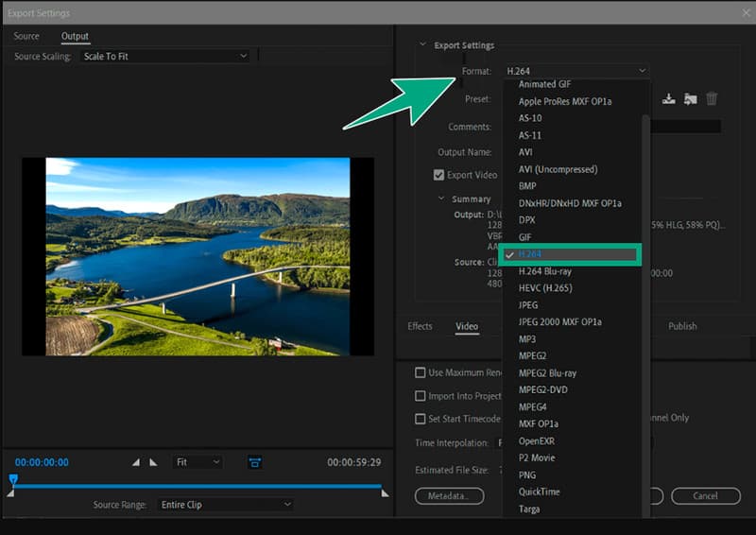Viewport: 756px width, 535px height.
Task: Uncheck the Export Video checkbox
Action: coord(438,175)
